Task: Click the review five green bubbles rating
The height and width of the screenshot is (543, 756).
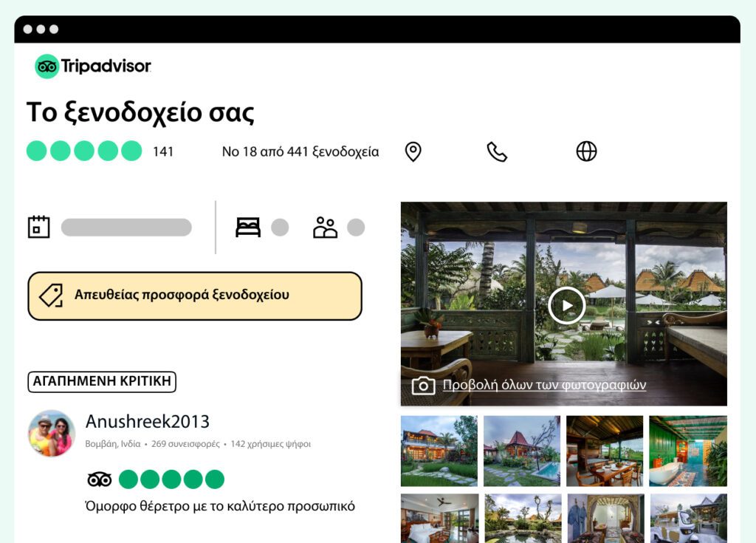Action: coord(171,479)
